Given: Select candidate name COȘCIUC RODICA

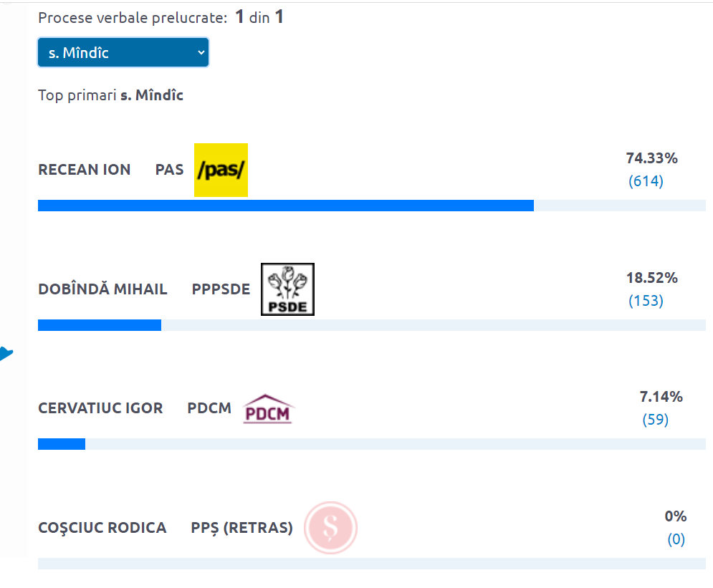Looking at the screenshot, I should [102, 528].
